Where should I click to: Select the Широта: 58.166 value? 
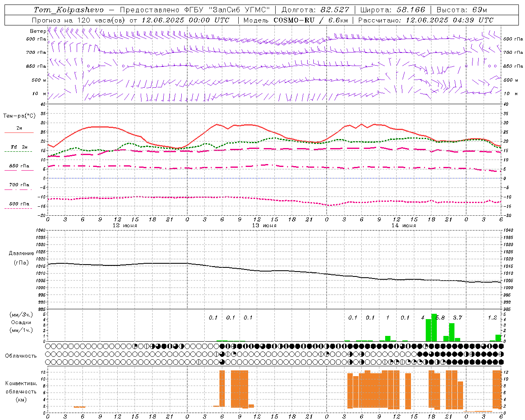[393, 10]
